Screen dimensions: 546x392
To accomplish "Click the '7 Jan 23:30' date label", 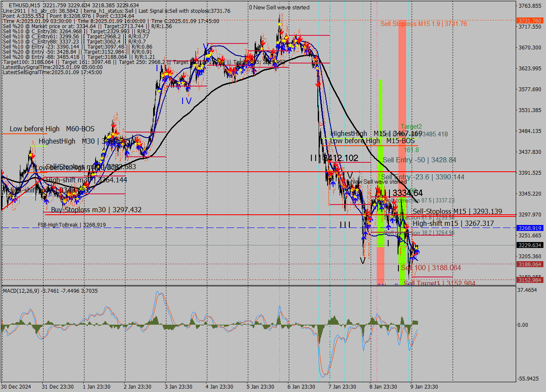I will click(343, 387).
